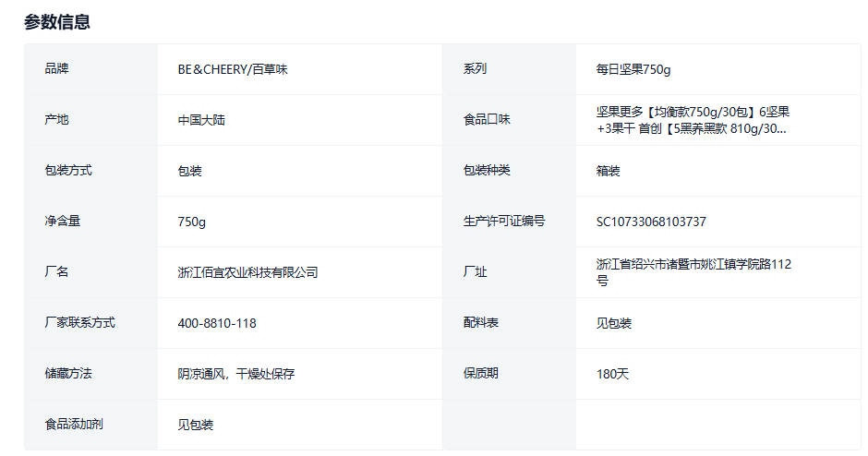Click the 参数信息 section heading
The image size is (868, 456).
point(57,22)
